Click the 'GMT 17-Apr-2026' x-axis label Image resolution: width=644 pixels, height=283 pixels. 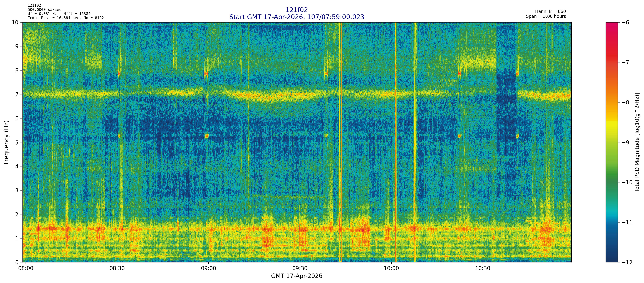pos(297,276)
